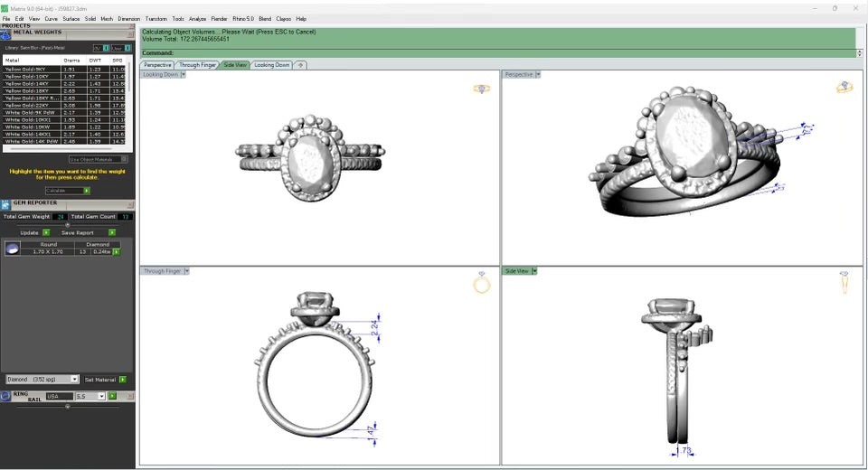This screenshot has height=470, width=868.
Task: Toggle the User library option
Action: pyautogui.click(x=127, y=48)
